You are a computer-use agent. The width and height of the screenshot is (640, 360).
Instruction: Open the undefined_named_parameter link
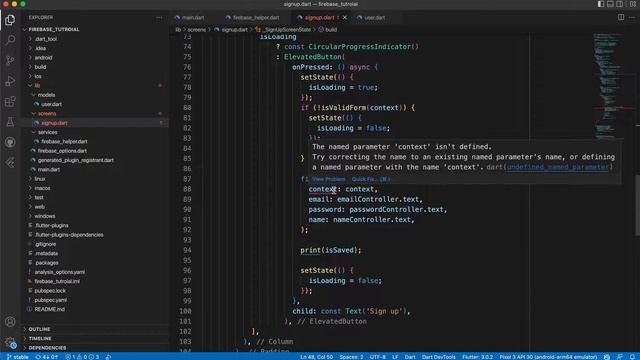pos(558,167)
